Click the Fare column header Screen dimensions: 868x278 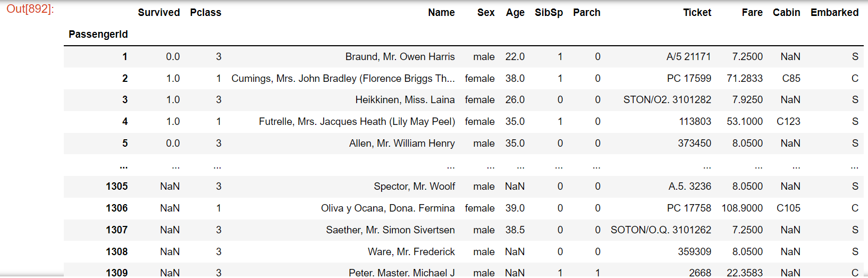pos(752,13)
